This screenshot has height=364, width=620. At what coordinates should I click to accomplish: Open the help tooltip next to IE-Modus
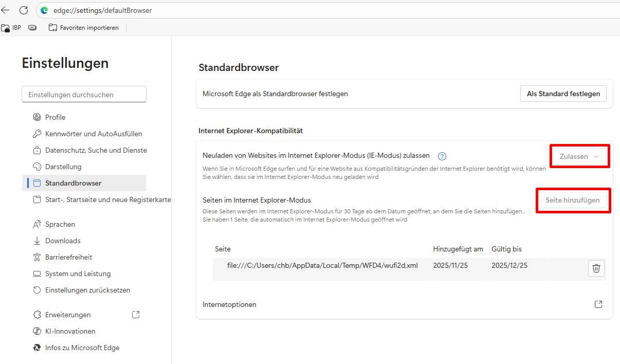coord(442,156)
